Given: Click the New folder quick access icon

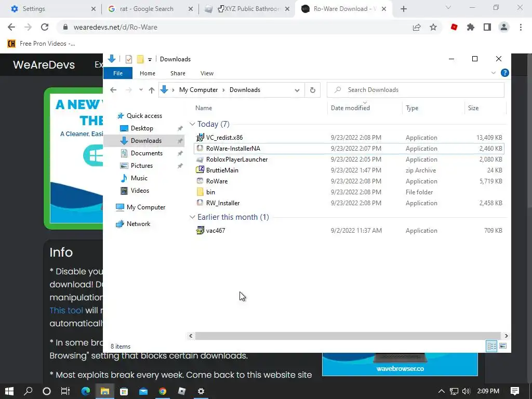Looking at the screenshot, I should [140, 59].
